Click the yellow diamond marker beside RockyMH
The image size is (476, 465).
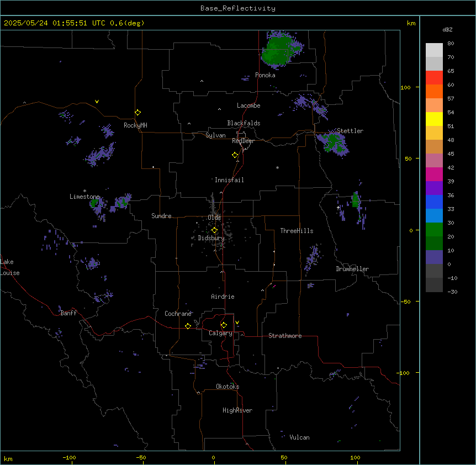pos(138,113)
